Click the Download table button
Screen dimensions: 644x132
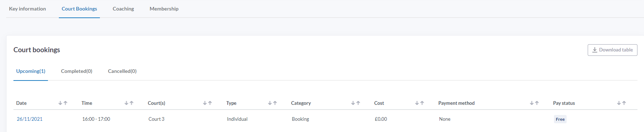tap(612, 50)
